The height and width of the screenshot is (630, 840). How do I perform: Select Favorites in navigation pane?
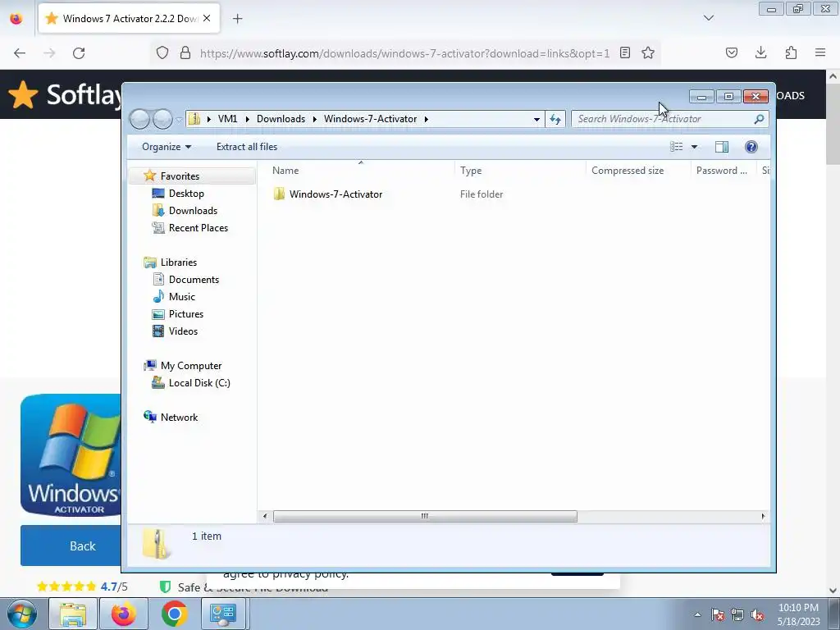click(180, 176)
